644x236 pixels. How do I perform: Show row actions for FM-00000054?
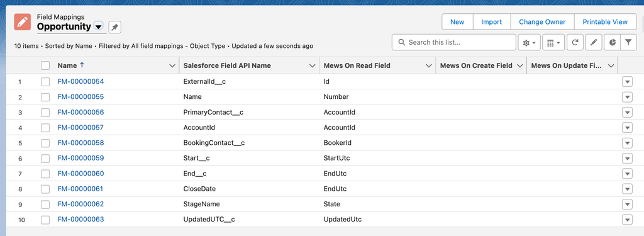(627, 82)
